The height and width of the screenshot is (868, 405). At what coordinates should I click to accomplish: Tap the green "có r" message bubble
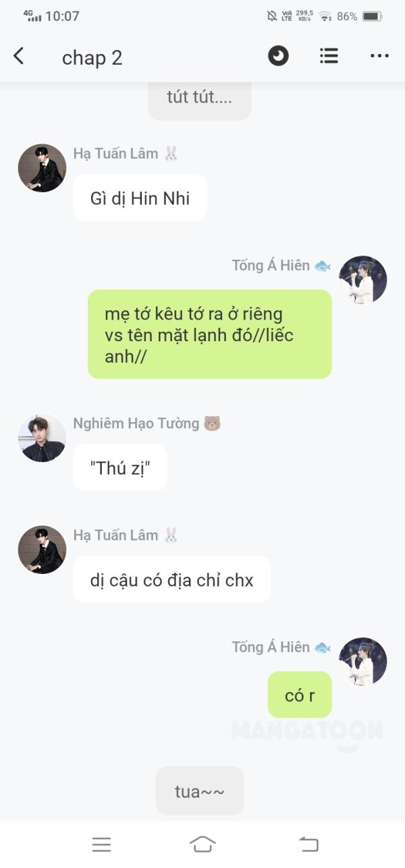coord(300,695)
